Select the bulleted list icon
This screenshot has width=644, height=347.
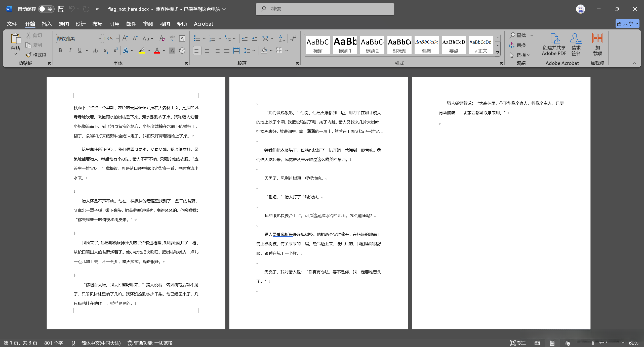(x=197, y=38)
